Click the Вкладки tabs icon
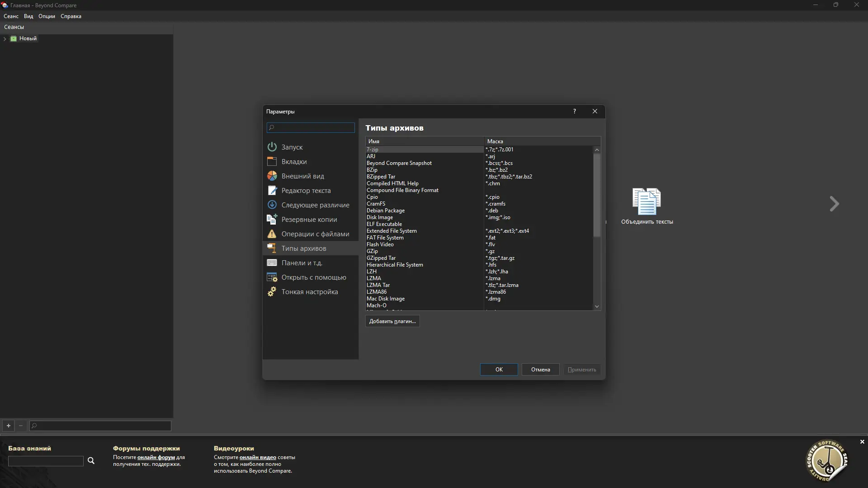Screen dimensions: 868x488 tap(272, 161)
